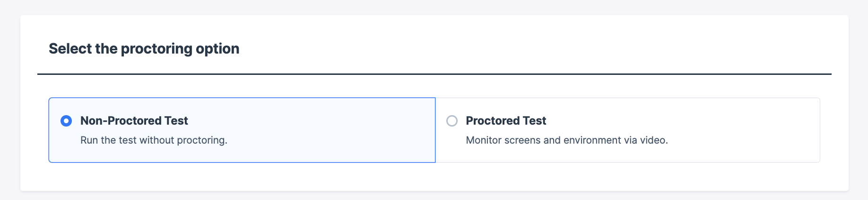This screenshot has height=200, width=868.
Task: Click the filled blue radio circle
Action: (66, 121)
